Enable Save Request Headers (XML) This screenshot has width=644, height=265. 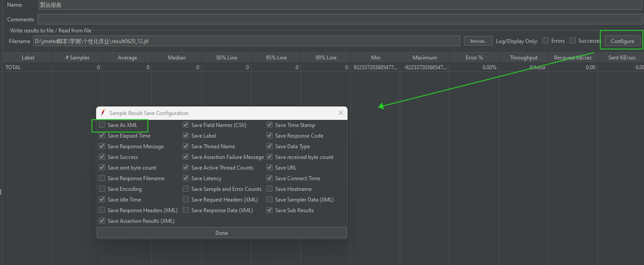186,200
